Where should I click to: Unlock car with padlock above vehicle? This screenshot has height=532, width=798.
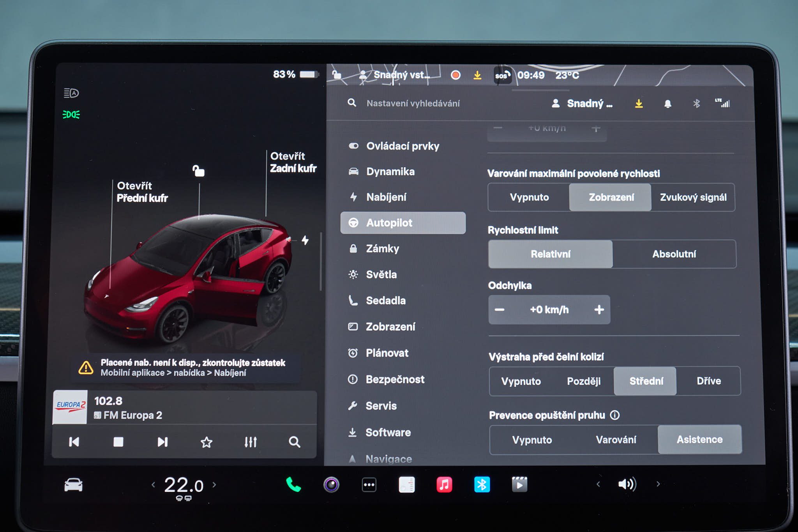(198, 170)
